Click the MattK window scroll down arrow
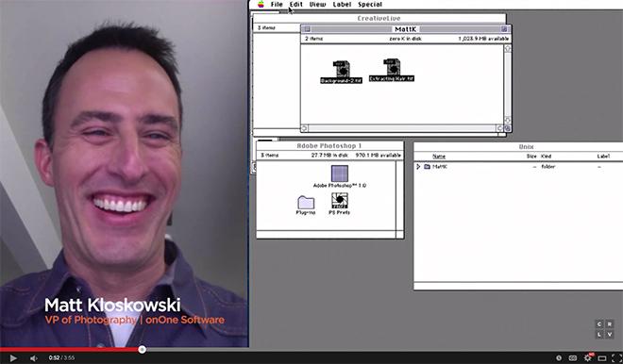623x364 pixels. tap(508, 121)
